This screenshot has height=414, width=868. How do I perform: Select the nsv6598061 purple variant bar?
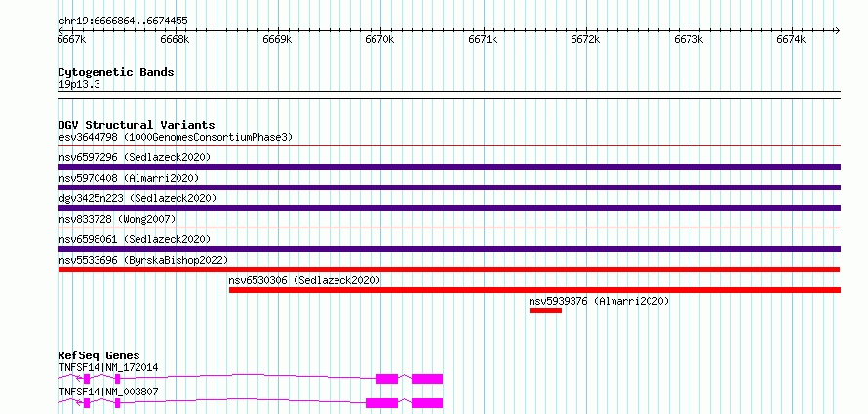coord(449,249)
